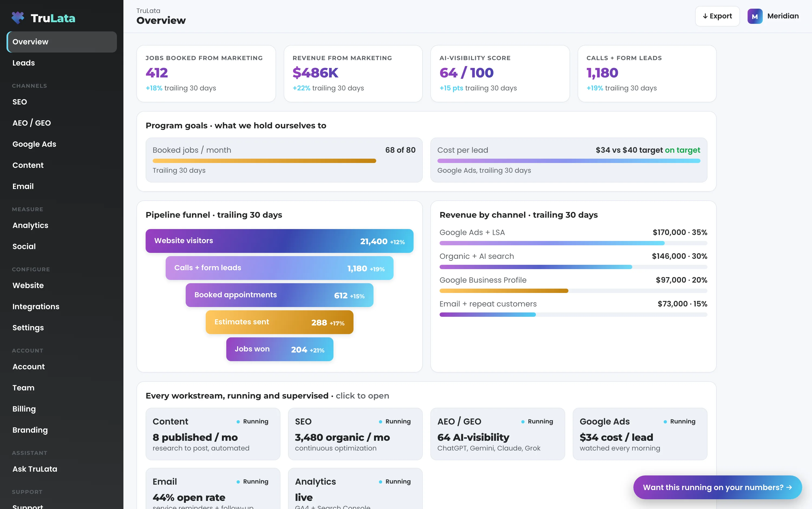This screenshot has height=509, width=812.
Task: Open Google Ads in sidebar
Action: pyautogui.click(x=62, y=144)
